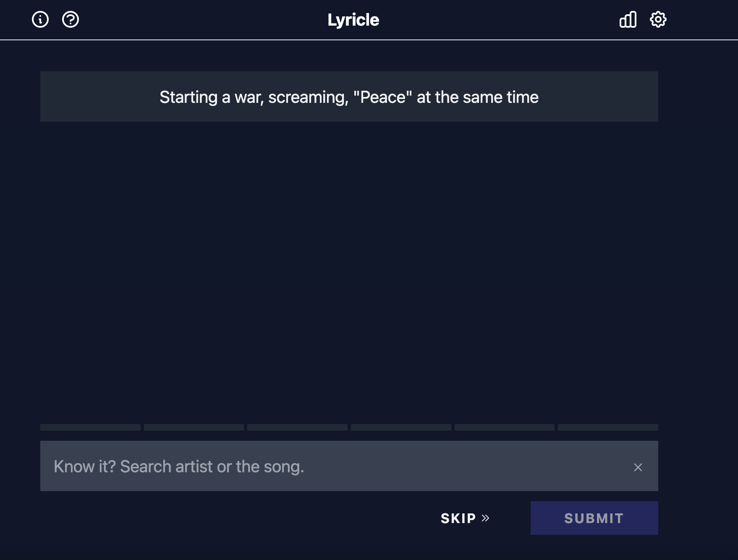Select the second guess progress segment
Image resolution: width=738 pixels, height=560 pixels.
(x=194, y=427)
